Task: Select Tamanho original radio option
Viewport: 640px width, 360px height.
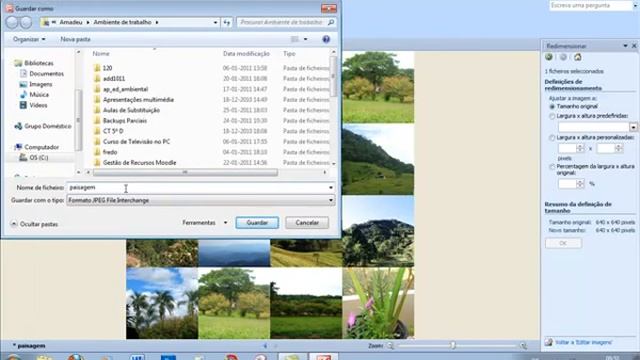Action: click(x=552, y=107)
